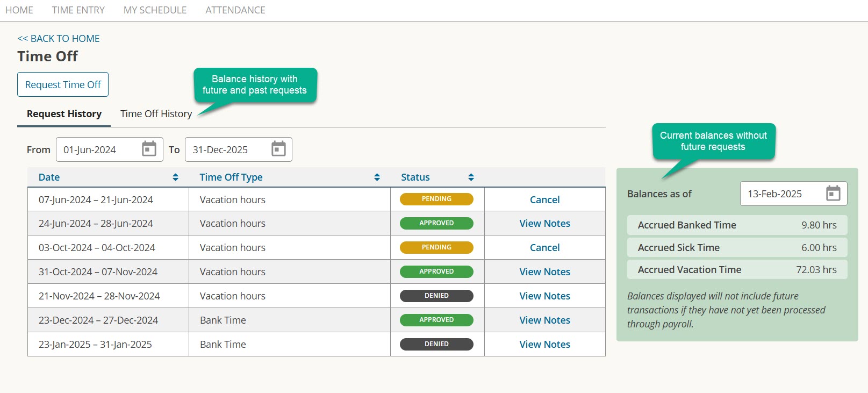Click PENDING badge for 07-Jun-2024 row

[436, 199]
